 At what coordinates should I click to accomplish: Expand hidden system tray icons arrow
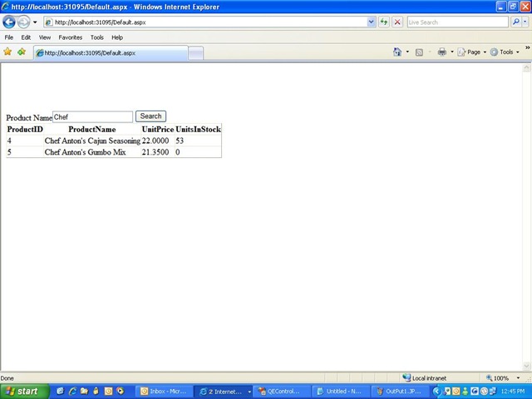click(436, 392)
